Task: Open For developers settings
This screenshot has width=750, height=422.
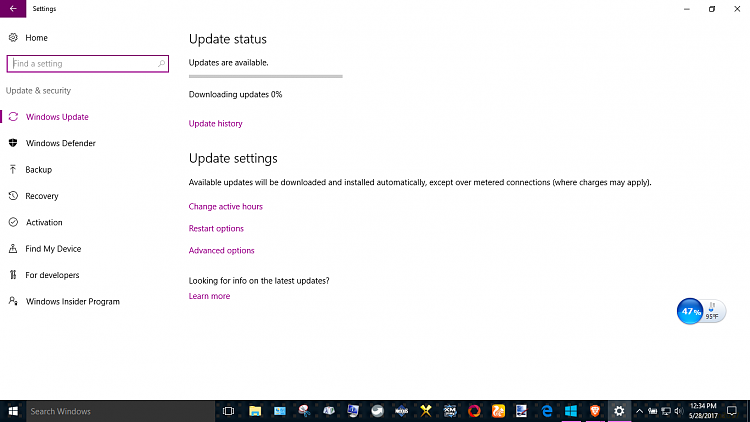Action: tap(52, 275)
